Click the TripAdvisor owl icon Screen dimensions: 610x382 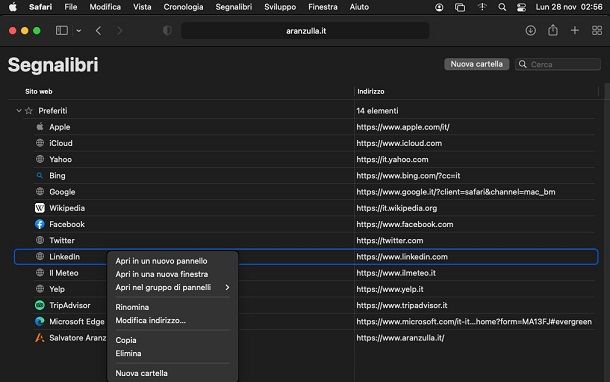pyautogui.click(x=40, y=305)
